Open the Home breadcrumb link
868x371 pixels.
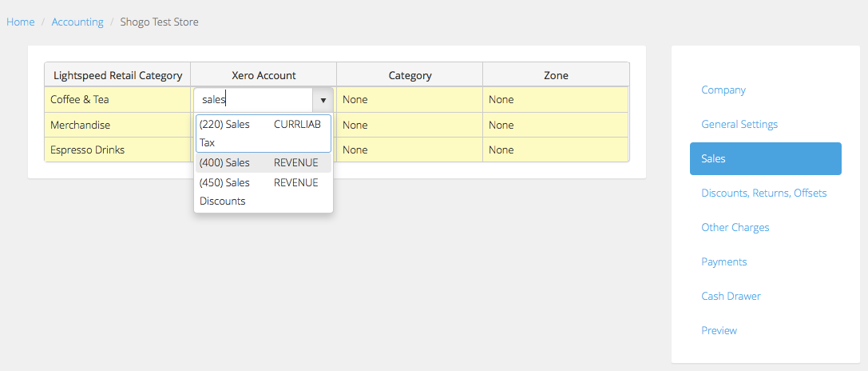click(21, 22)
